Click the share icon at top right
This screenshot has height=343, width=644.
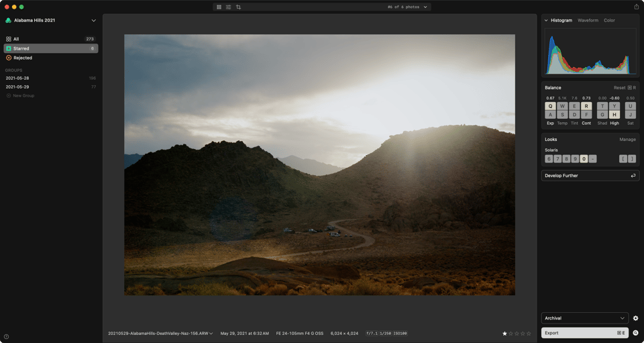point(637,7)
